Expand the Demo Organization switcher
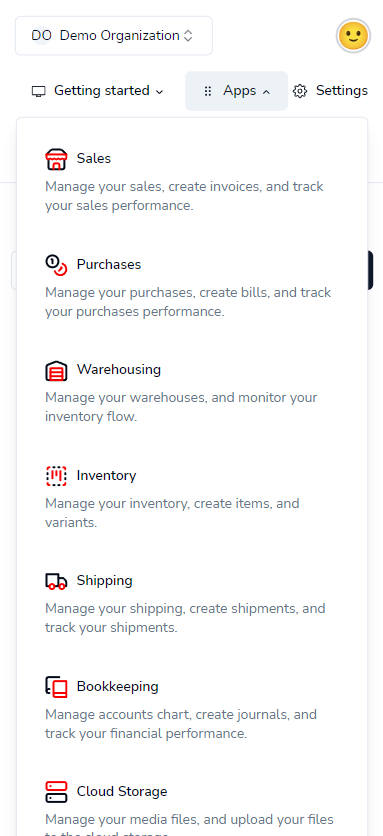383x836 pixels. (114, 36)
